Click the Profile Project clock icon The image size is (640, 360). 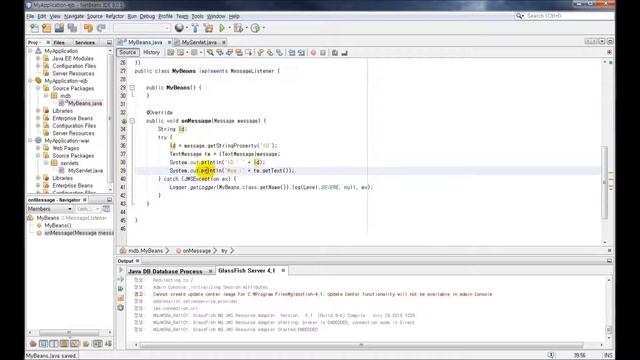[x=255, y=28]
